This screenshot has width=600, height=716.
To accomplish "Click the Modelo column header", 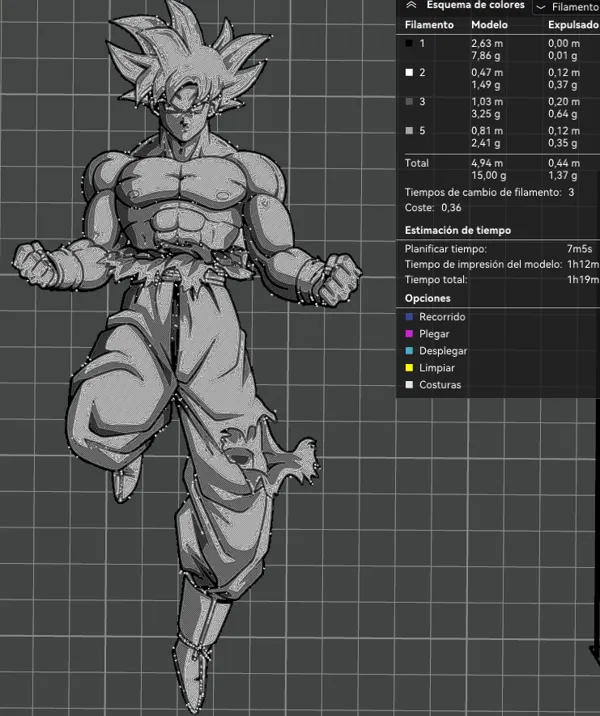I will click(489, 25).
